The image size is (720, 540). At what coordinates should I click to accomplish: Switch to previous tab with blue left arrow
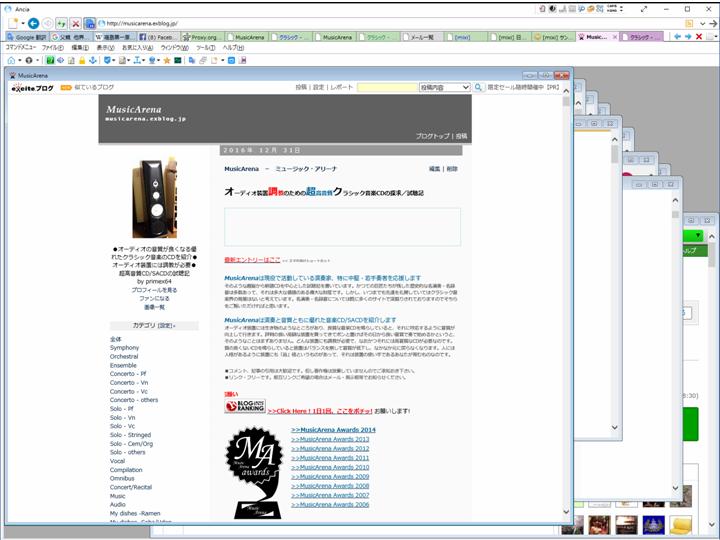tap(677, 37)
